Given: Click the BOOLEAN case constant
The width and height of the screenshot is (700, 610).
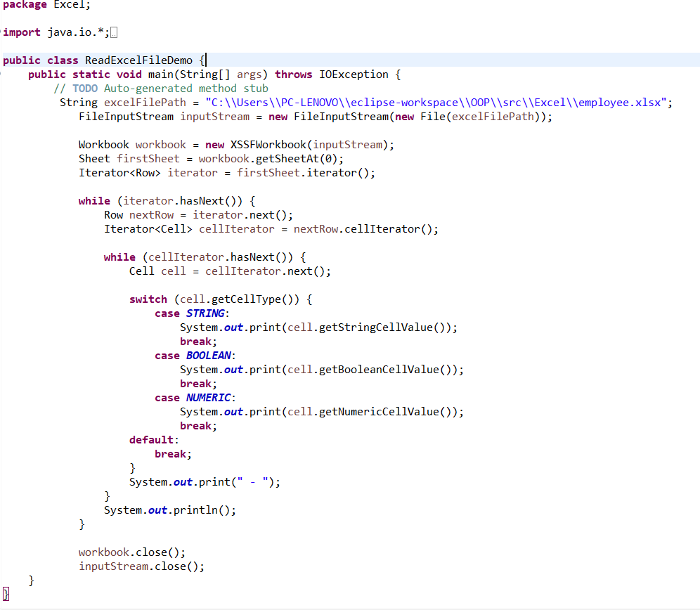Looking at the screenshot, I should [x=209, y=356].
